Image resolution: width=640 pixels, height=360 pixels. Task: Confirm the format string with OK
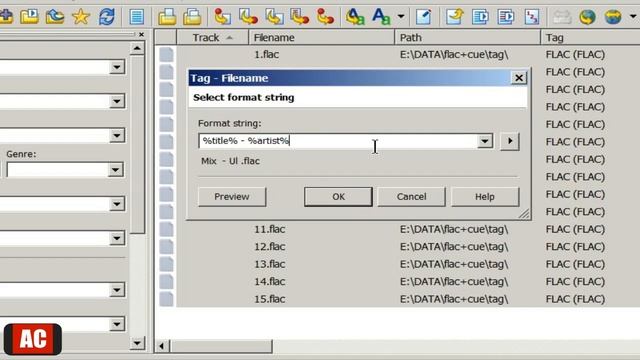click(338, 197)
